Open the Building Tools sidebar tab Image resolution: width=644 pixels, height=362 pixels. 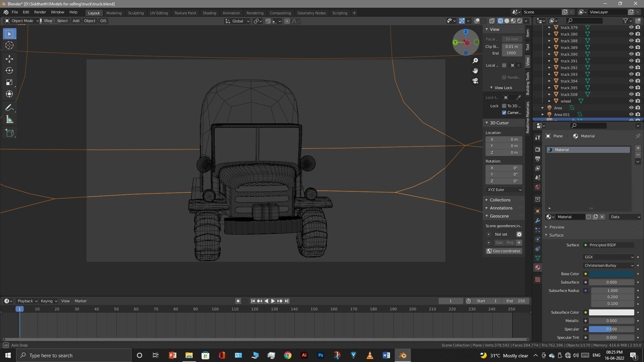point(528,83)
